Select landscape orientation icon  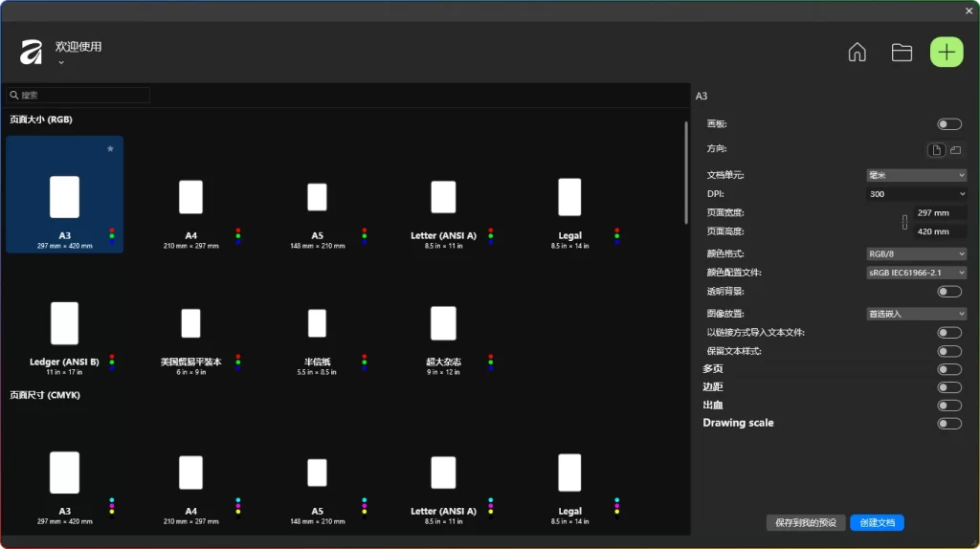click(x=956, y=150)
